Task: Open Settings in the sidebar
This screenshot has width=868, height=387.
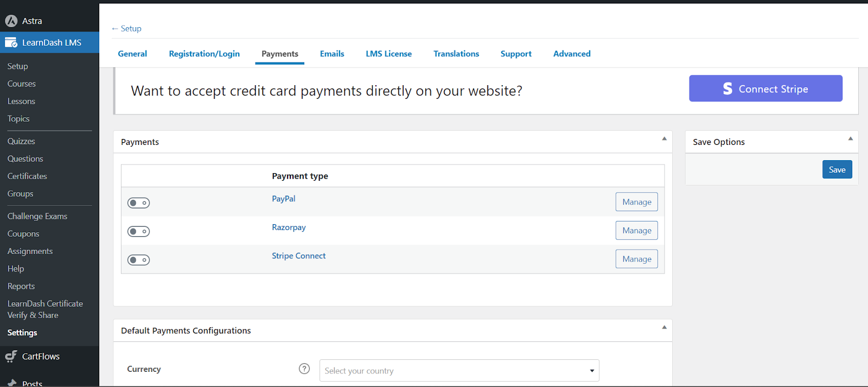Action: click(22, 333)
